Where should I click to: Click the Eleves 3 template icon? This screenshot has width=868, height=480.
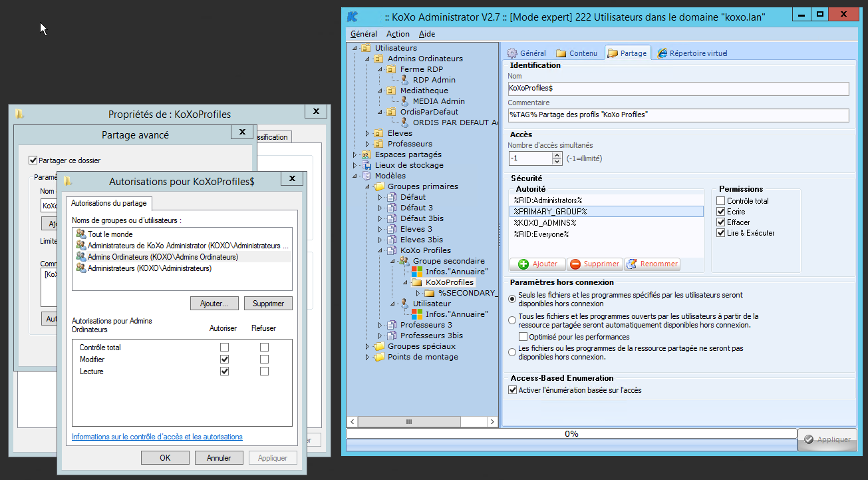point(391,229)
